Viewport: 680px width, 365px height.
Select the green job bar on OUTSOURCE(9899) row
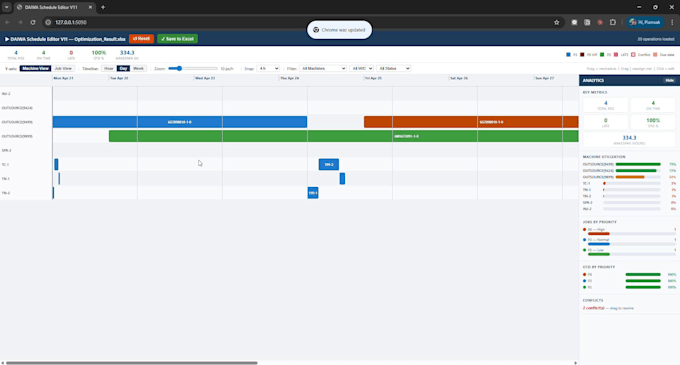pos(343,136)
